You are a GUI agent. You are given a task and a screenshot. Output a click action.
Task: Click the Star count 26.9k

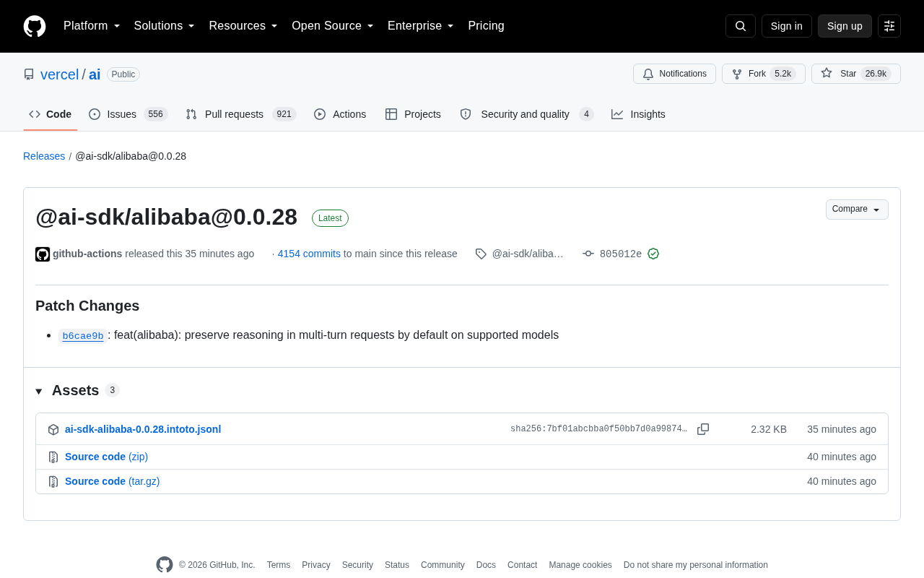[876, 74]
